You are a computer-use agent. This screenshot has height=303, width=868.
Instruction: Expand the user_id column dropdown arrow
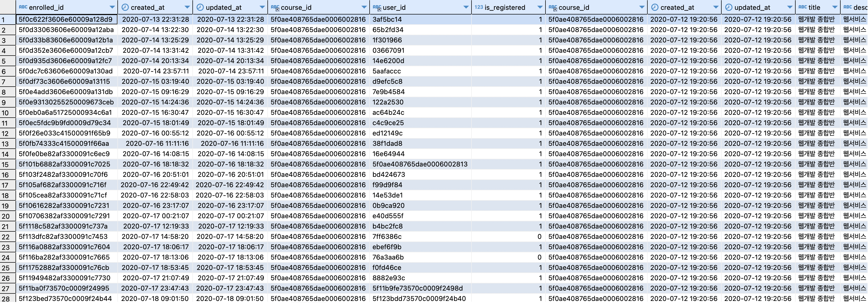point(466,7)
